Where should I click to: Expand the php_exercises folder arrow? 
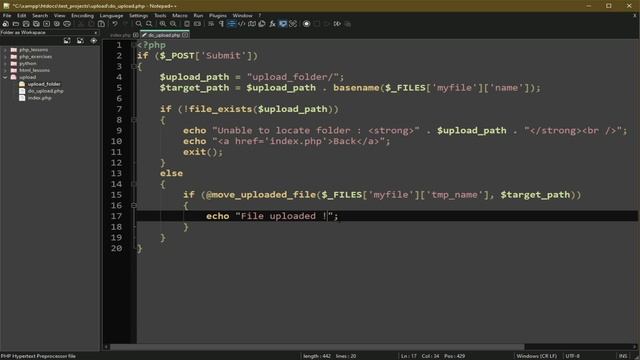(5, 57)
